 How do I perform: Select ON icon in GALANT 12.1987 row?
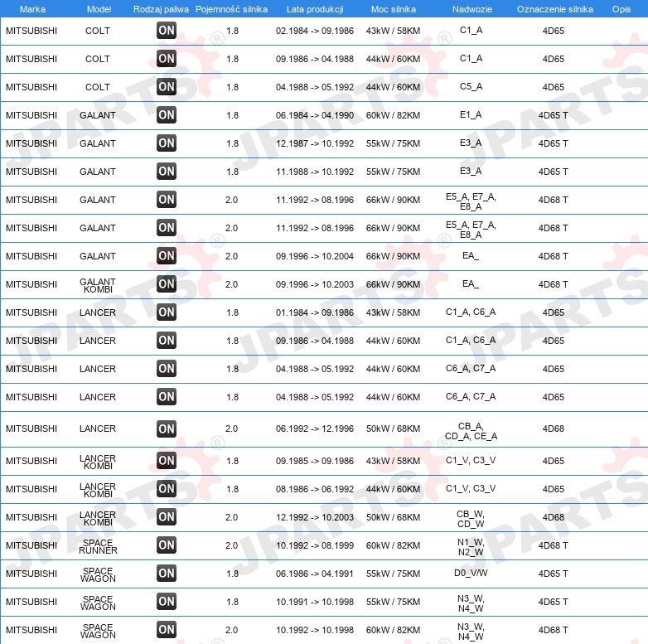[167, 143]
